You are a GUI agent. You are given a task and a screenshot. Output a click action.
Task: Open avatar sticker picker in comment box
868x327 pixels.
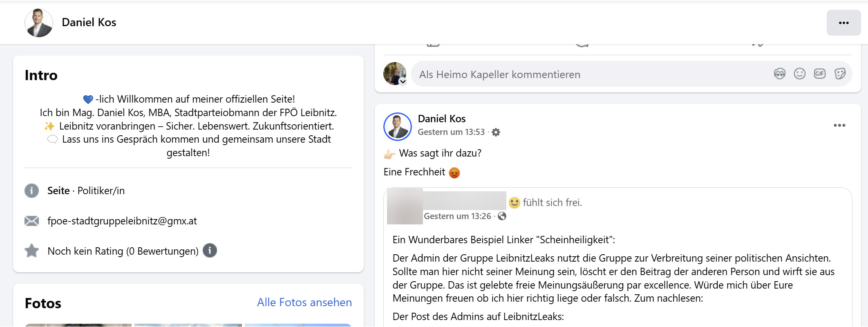pyautogui.click(x=779, y=74)
